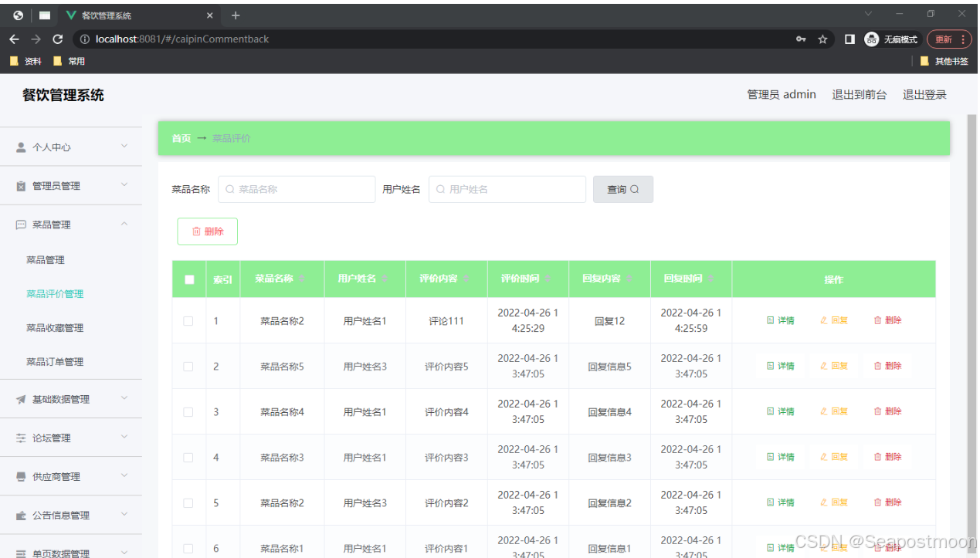980x558 pixels.
Task: Open the 个人中心 person icon in sidebar
Action: pyautogui.click(x=20, y=147)
